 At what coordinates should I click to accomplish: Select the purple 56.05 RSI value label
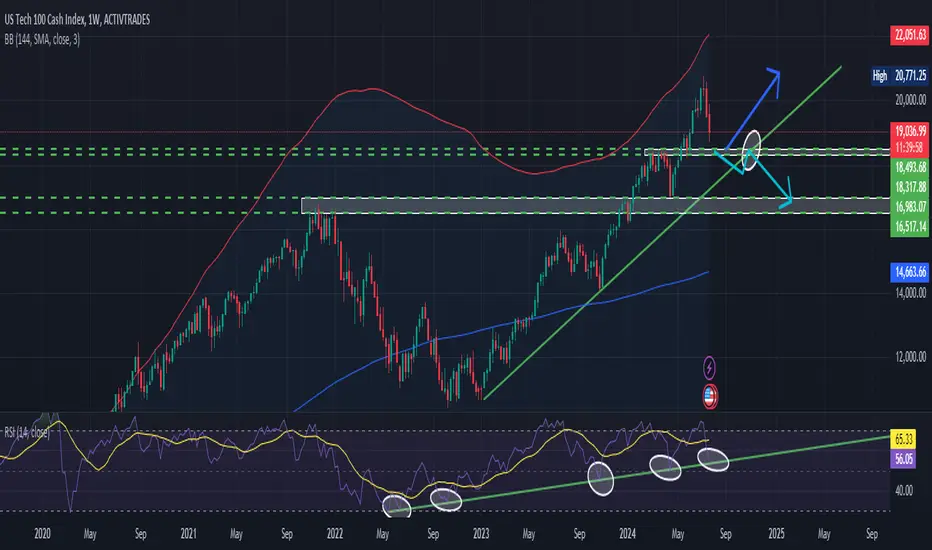click(903, 458)
